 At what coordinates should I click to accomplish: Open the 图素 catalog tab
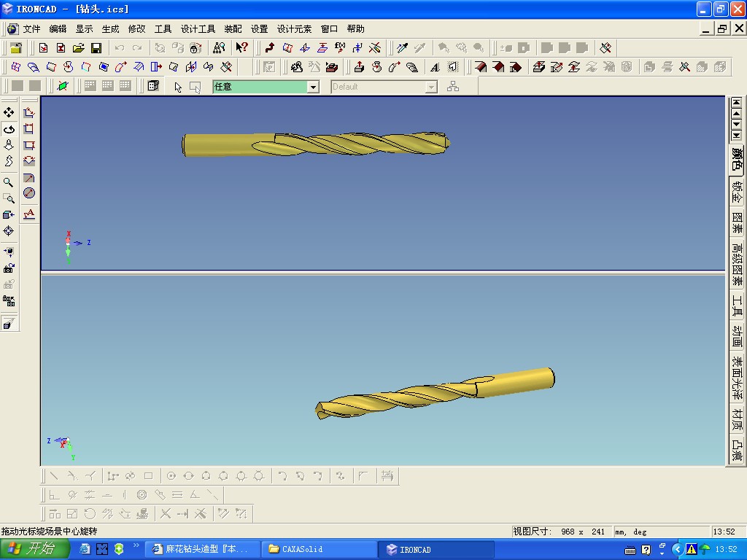pos(737,223)
